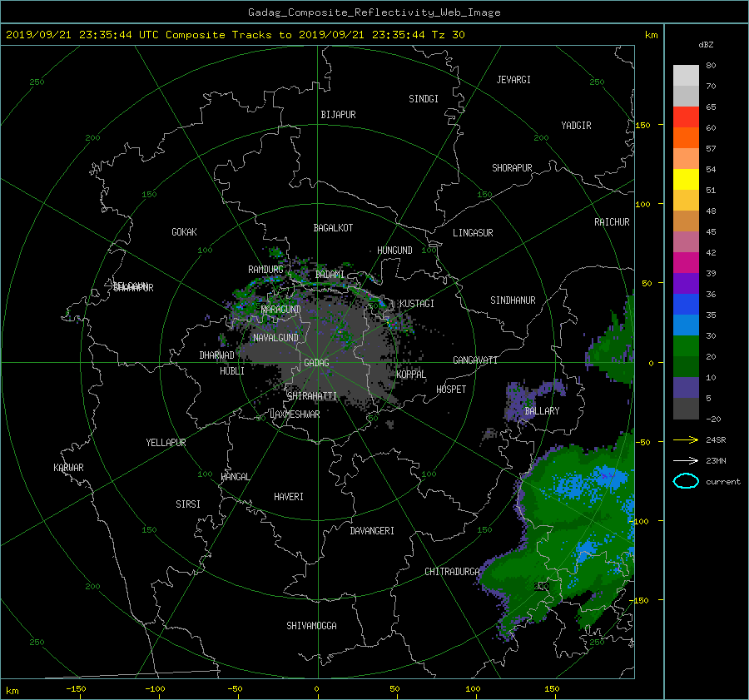This screenshot has height=700, width=749.
Task: Select the lightest gray 70-80 dBZ swatch
Action: click(686, 76)
